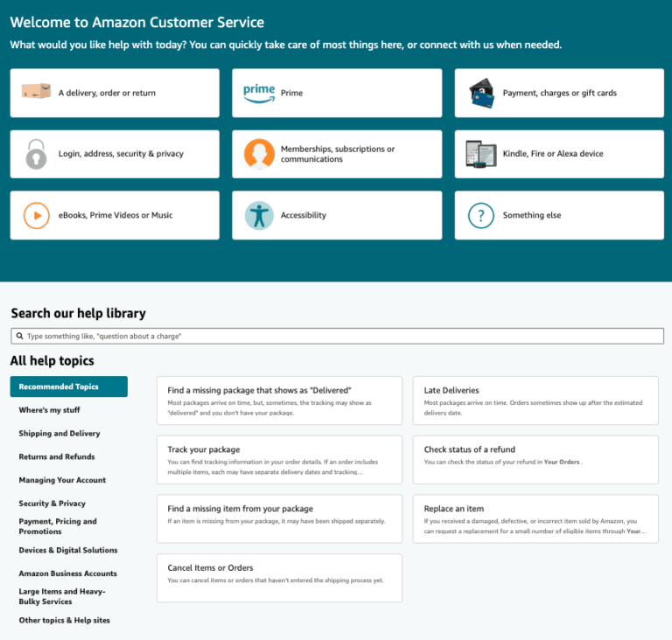Choose 'Memberships, subscriptions or communications'

(337, 154)
